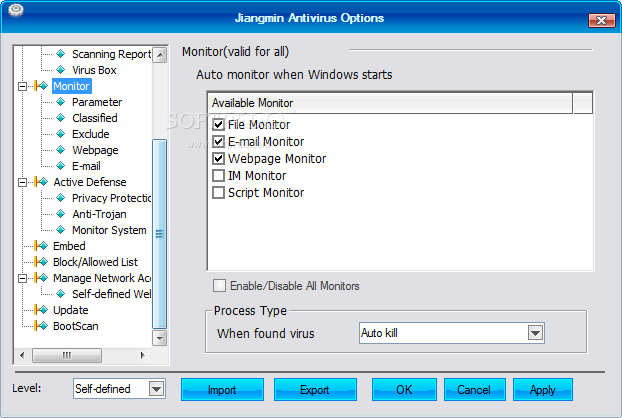Screen dimensions: 622x418
Task: Click the diamond icon beside Scanning Report
Action: point(61,54)
